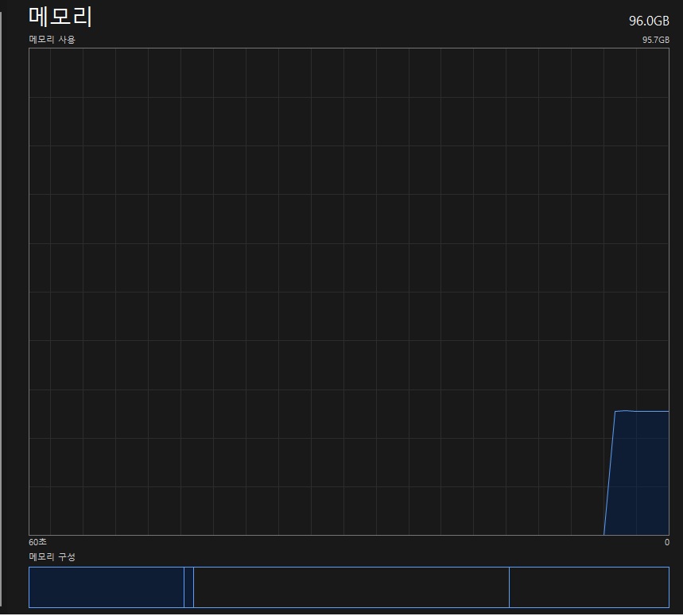Click the 메모리 구성 section label

click(x=52, y=557)
